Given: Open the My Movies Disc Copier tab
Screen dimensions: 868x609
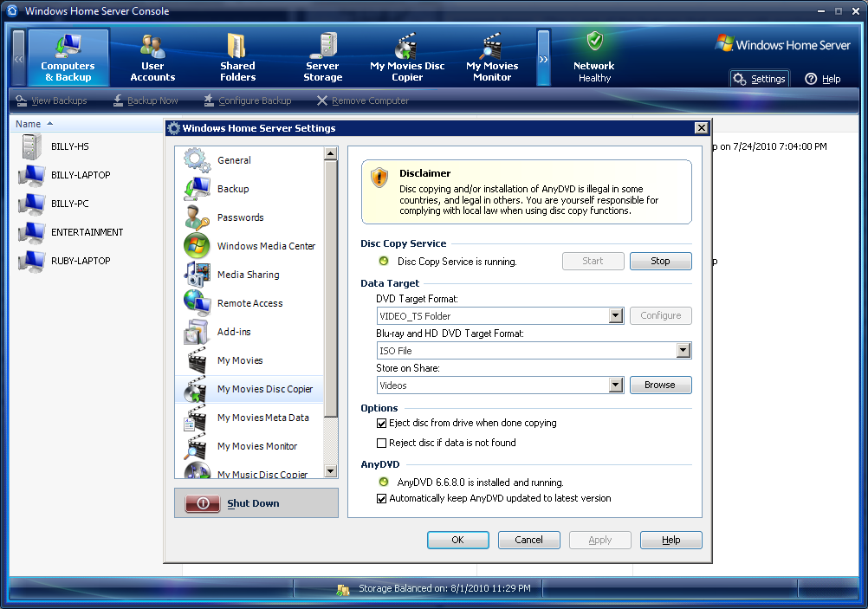Looking at the screenshot, I should (x=407, y=57).
